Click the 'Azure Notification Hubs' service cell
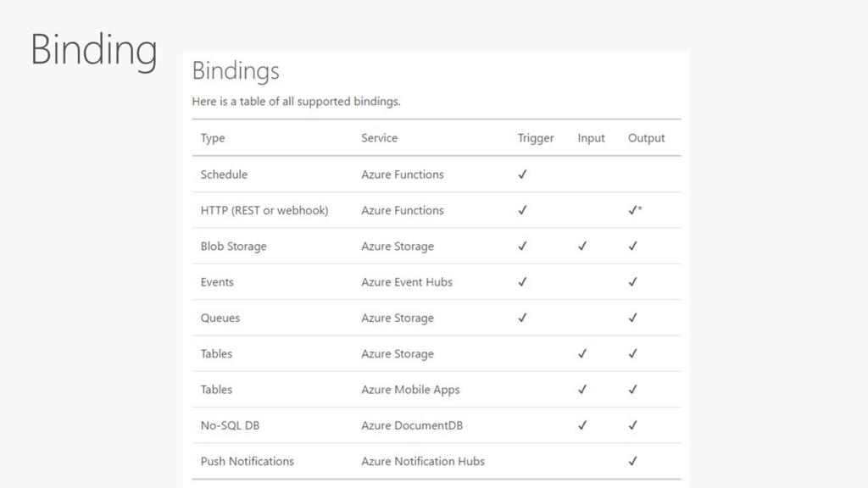The image size is (868, 488). 423,462
